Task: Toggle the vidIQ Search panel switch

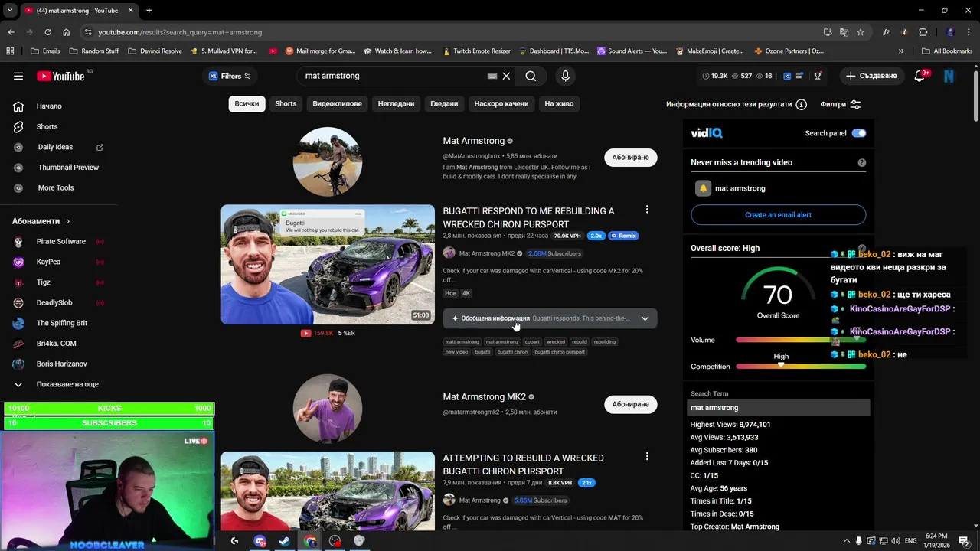Action: [859, 133]
